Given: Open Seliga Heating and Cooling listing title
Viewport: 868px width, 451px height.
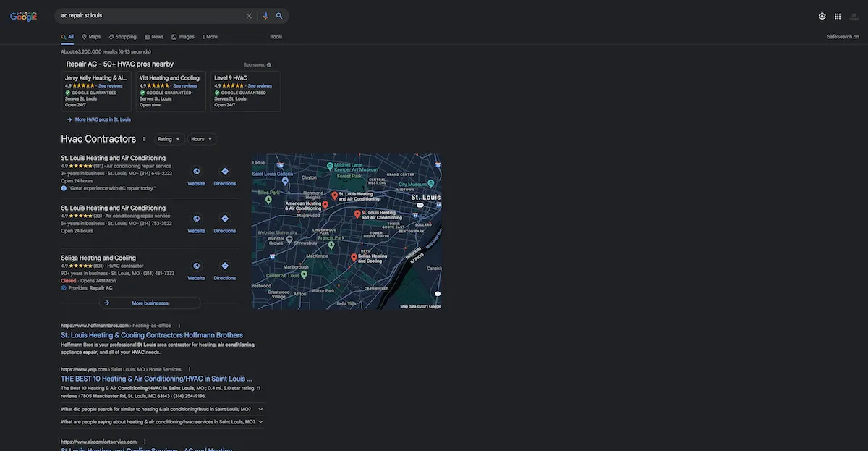Looking at the screenshot, I should click(x=98, y=258).
